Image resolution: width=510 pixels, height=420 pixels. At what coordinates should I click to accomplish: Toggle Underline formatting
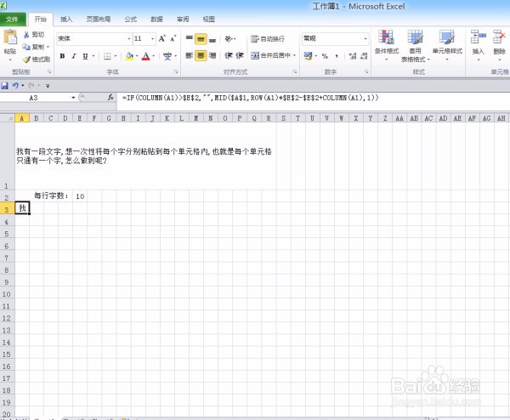coord(85,56)
